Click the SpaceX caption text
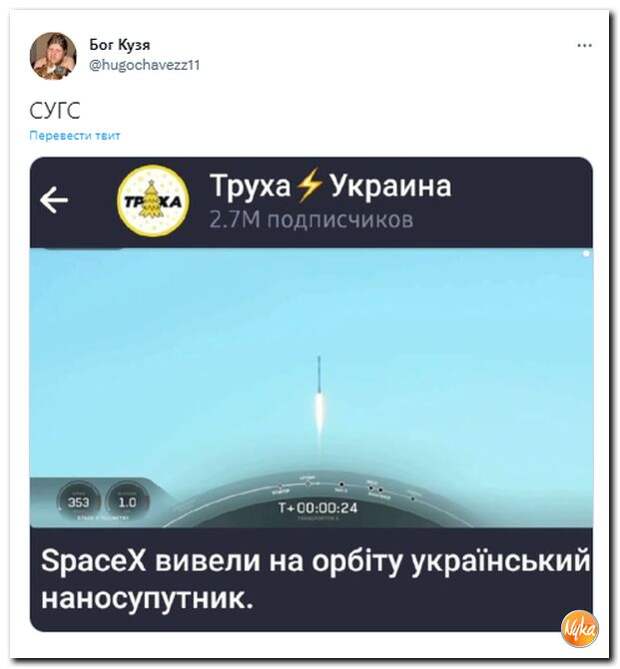The width and height of the screenshot is (620, 669). coord(316,579)
